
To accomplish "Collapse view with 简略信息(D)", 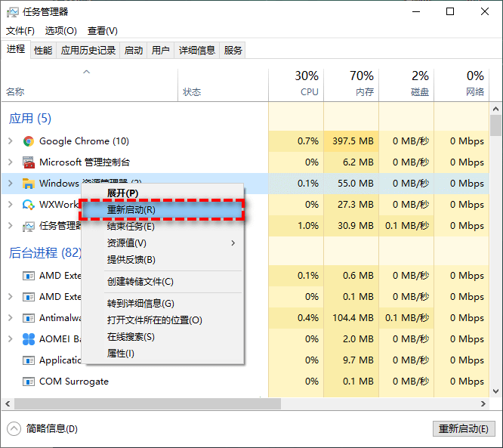I will tap(51, 428).
